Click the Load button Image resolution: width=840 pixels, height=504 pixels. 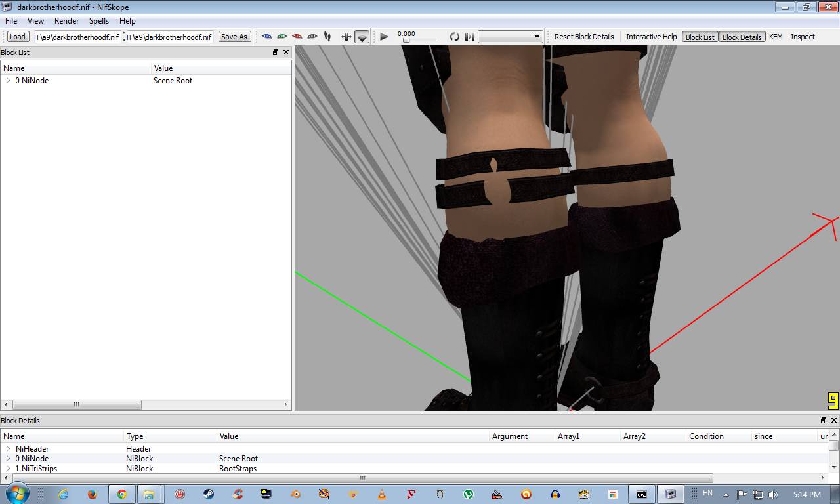pyautogui.click(x=17, y=37)
